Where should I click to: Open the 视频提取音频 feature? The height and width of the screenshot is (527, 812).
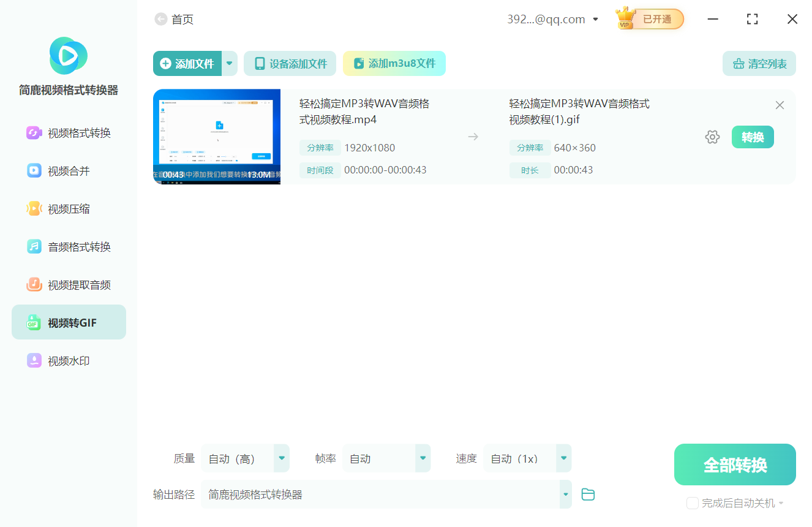(x=69, y=284)
